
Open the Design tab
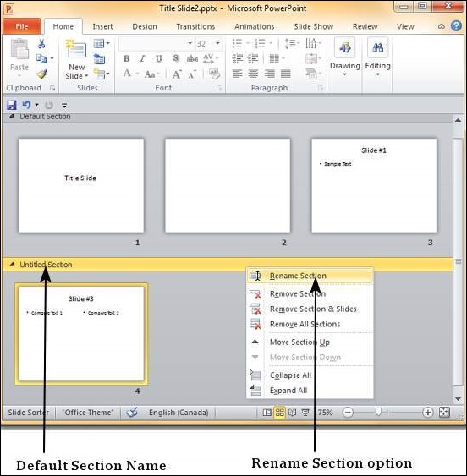coord(145,26)
